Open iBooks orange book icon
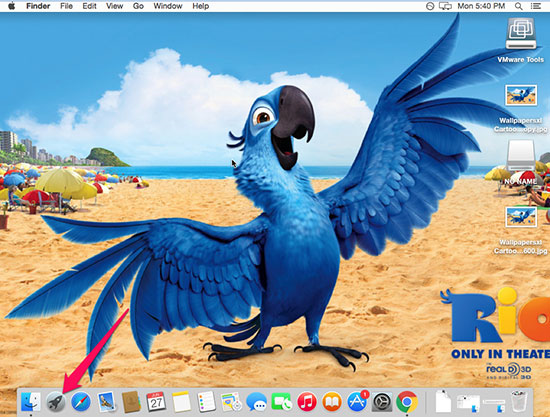The width and height of the screenshot is (550, 417). click(x=332, y=402)
